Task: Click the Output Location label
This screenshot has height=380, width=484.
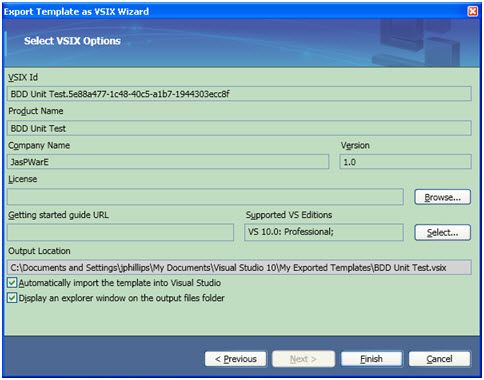Action: (x=39, y=251)
